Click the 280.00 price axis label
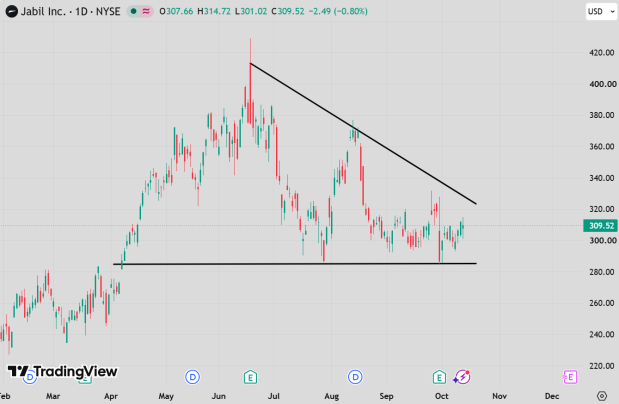This screenshot has width=619, height=404. tap(602, 272)
